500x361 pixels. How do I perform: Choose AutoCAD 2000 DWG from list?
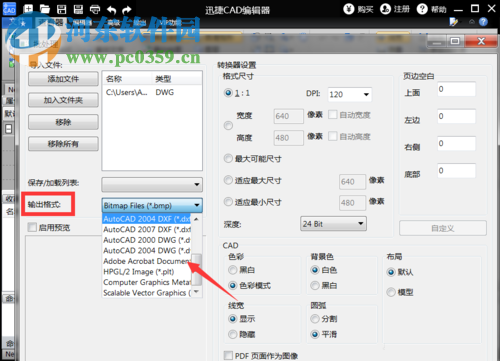coord(147,240)
